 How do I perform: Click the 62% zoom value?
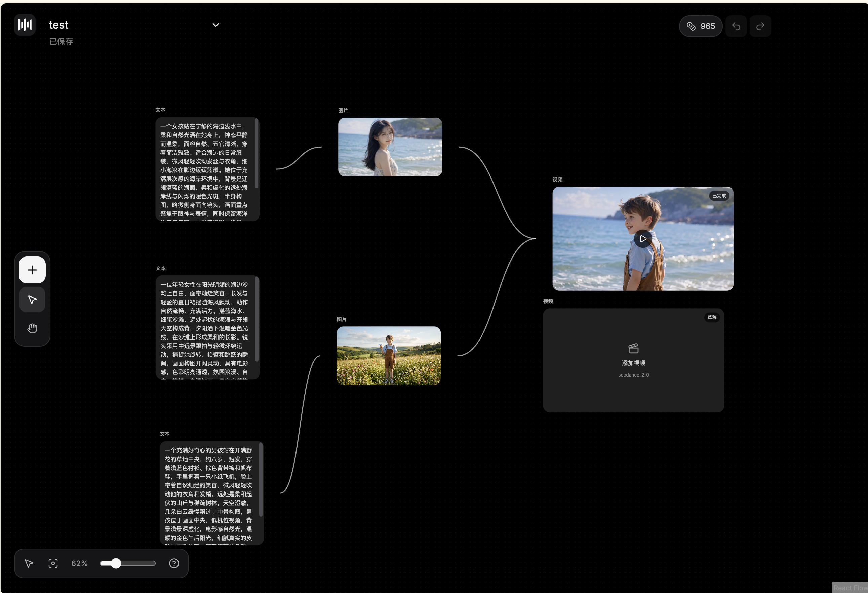pos(80,563)
